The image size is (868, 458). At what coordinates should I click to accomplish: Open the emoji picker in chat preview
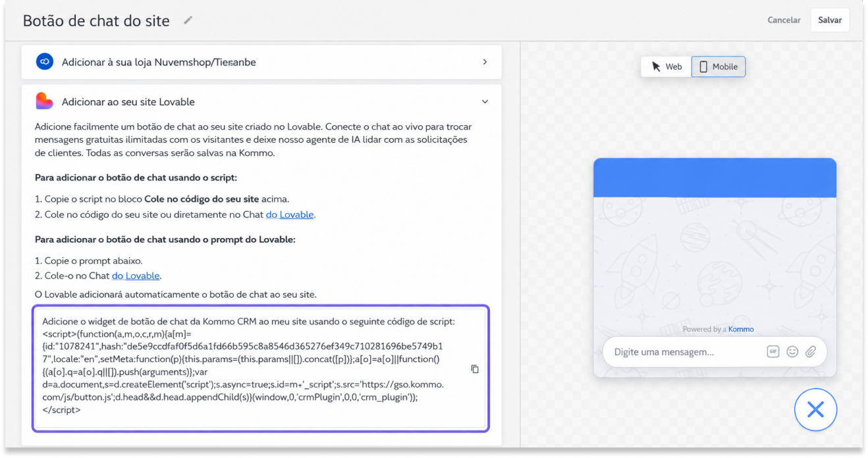[x=792, y=352]
